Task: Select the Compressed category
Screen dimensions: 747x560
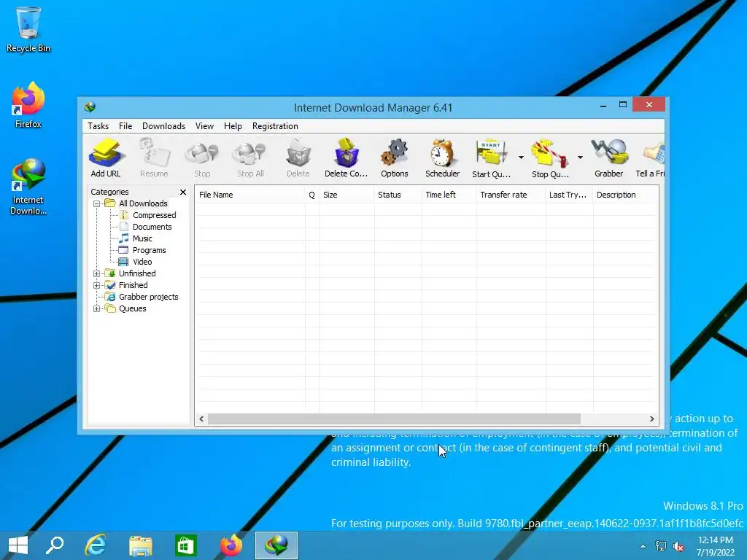Action: click(155, 215)
